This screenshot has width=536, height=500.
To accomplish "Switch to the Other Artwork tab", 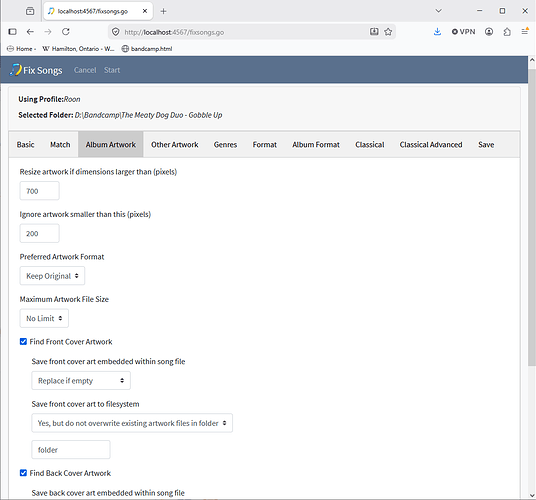I will click(175, 145).
